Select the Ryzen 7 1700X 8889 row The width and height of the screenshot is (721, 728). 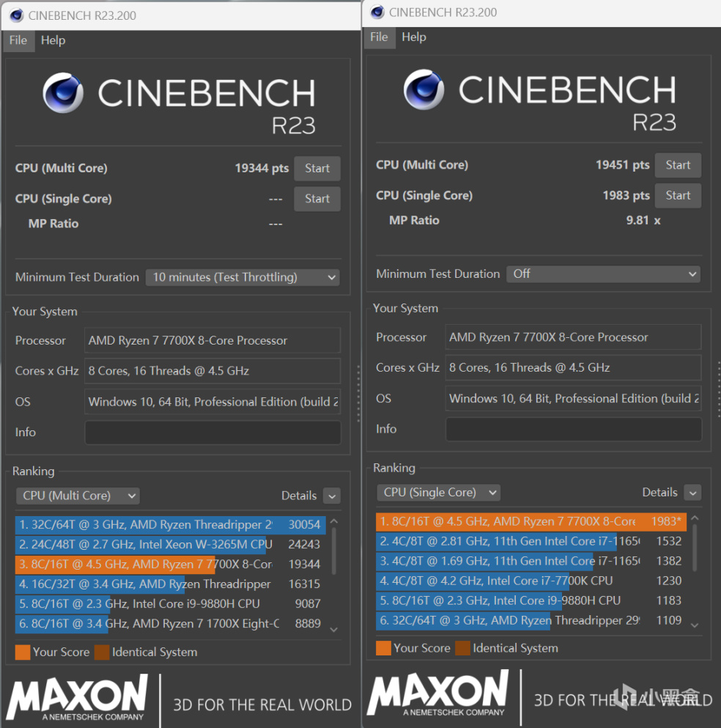tap(170, 624)
